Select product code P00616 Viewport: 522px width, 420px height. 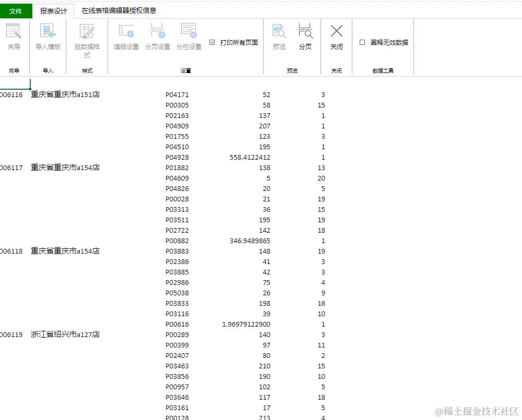(177, 325)
